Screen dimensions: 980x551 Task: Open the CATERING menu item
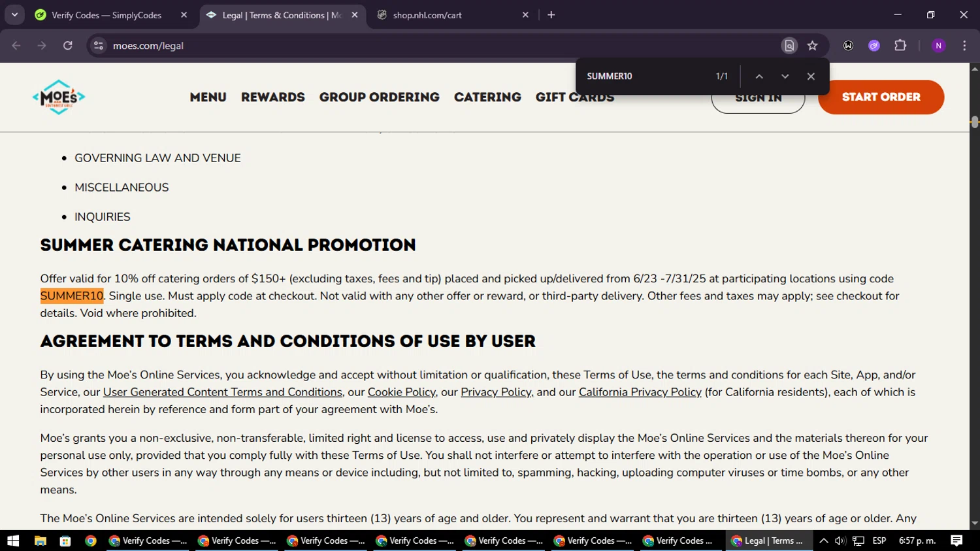tap(487, 97)
